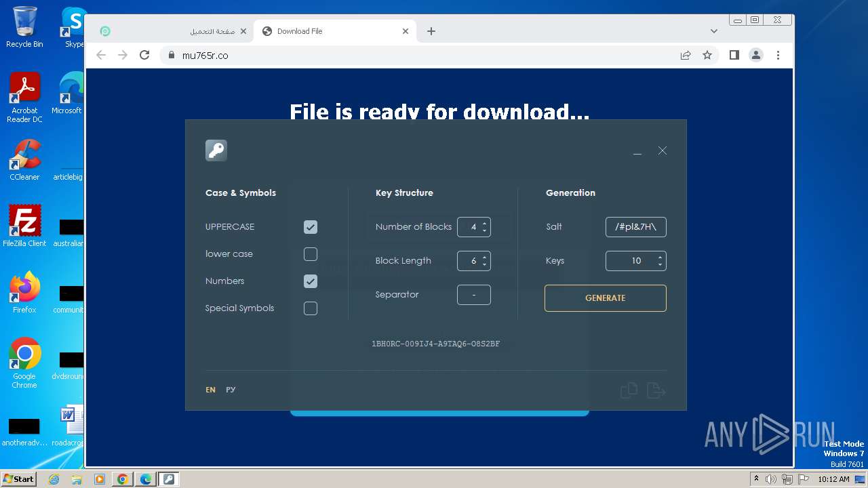
Task: Decrease the Block Length value
Action: click(484, 264)
